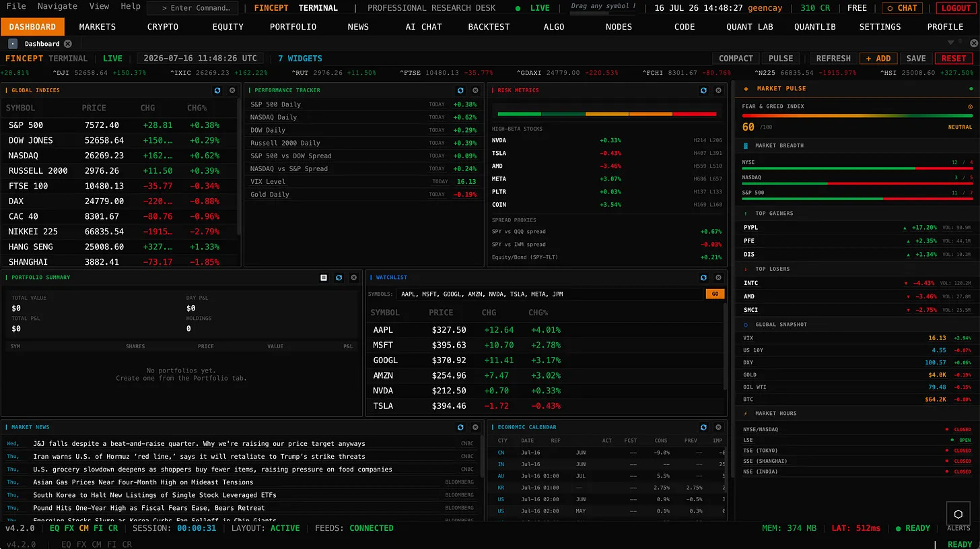Refresh the Watchlist widget

click(x=703, y=278)
